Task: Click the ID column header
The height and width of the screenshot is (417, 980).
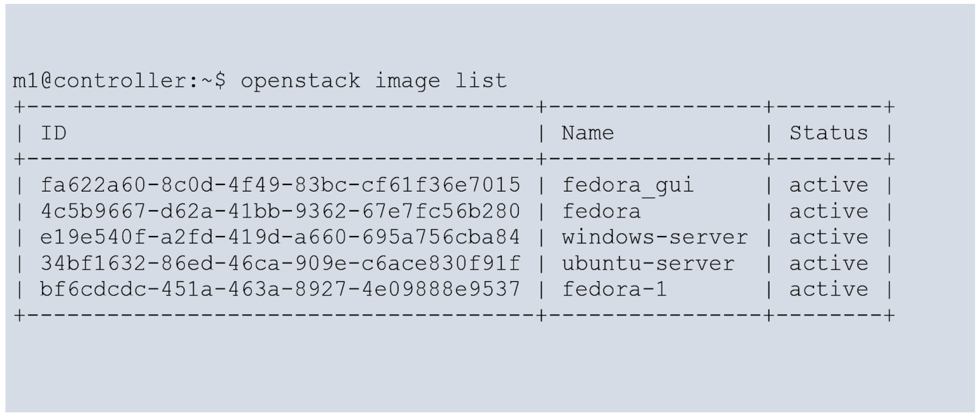Action: coord(54,133)
